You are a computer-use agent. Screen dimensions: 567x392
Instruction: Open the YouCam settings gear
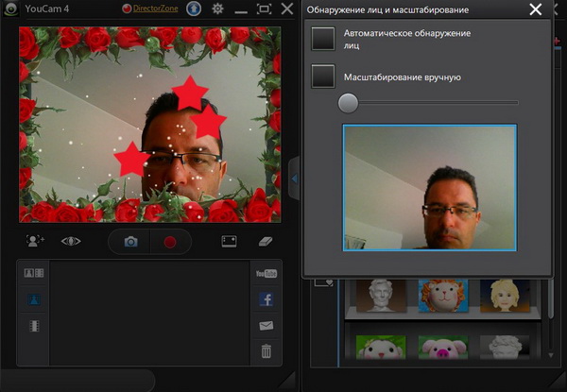217,9
